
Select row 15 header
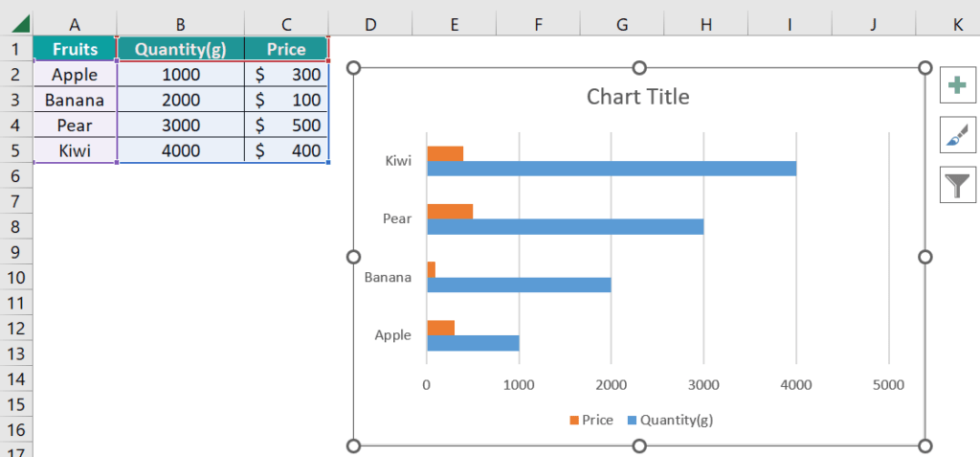pyautogui.click(x=17, y=404)
